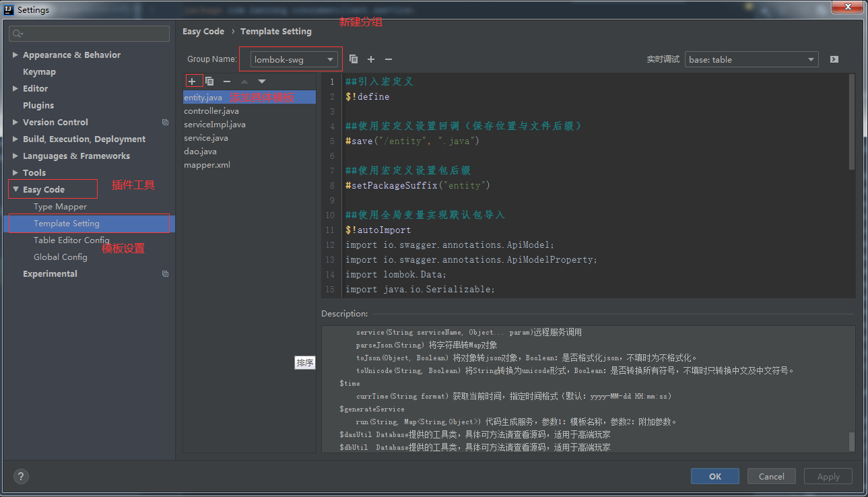Click the #save("/entity", ".java") code line
Screen dimensions: 868x497
tap(412, 141)
